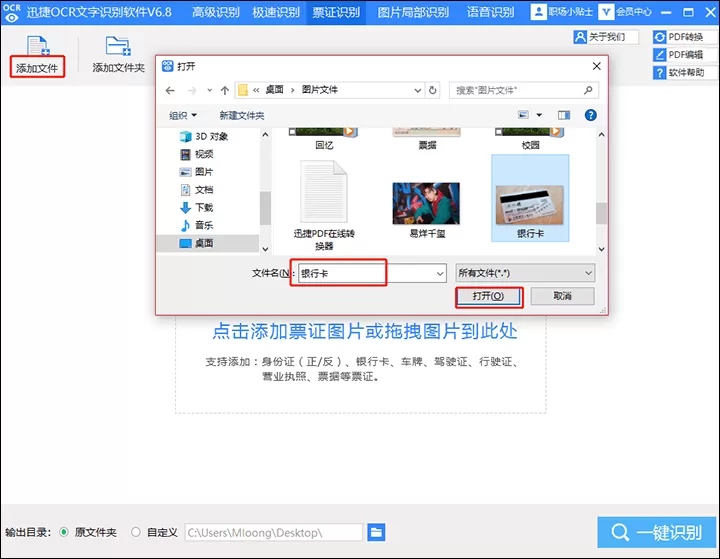
Task: Expand view options dropdown arrow
Action: 539,115
